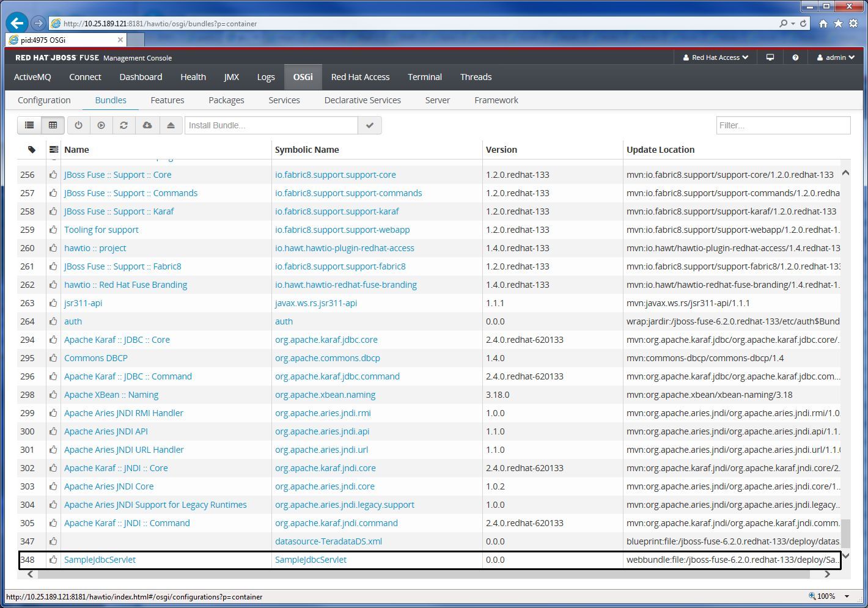
Task: Refresh the page from the address bar
Action: 803,23
